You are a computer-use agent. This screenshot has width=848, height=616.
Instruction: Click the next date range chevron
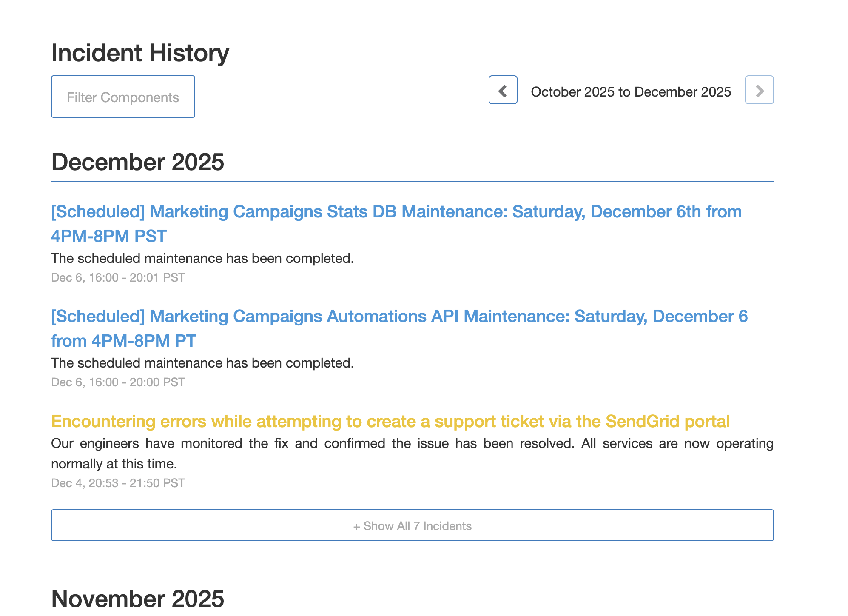759,90
